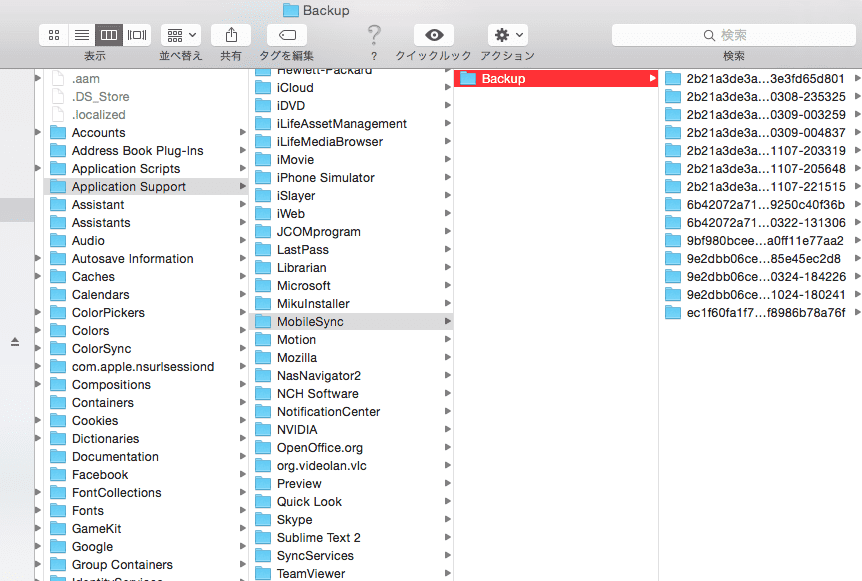Switch to Cover Flow view
The image size is (862, 581).
point(137,35)
